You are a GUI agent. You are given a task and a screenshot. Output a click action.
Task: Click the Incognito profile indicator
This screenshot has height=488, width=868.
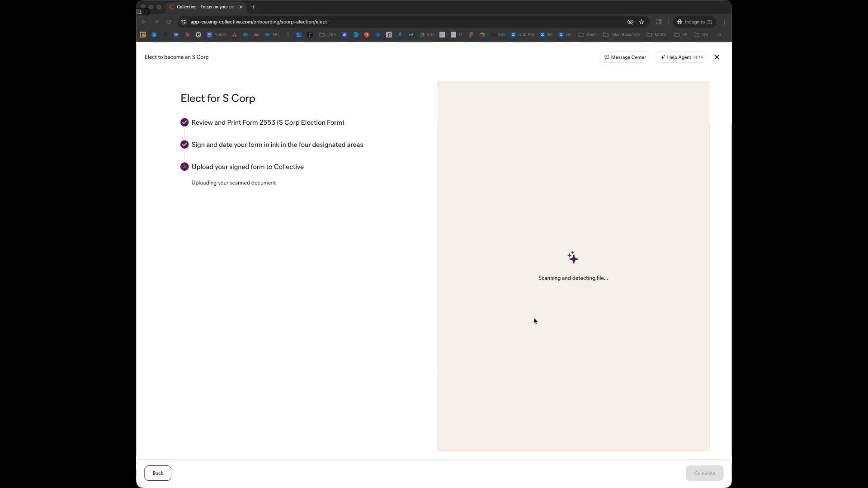click(x=694, y=22)
